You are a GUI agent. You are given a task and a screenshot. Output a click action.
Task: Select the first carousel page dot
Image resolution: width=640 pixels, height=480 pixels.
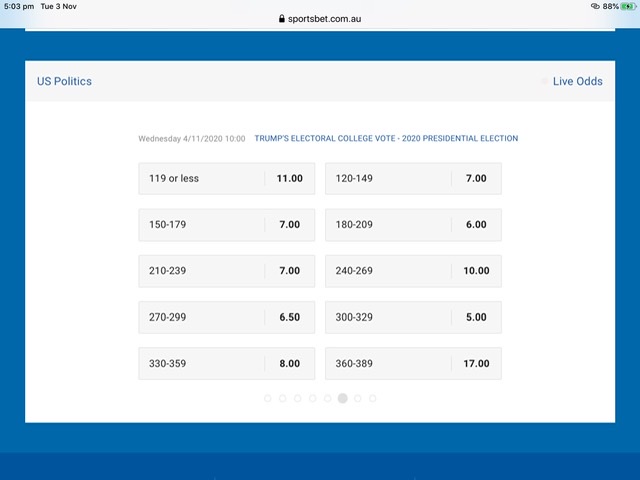(x=268, y=398)
